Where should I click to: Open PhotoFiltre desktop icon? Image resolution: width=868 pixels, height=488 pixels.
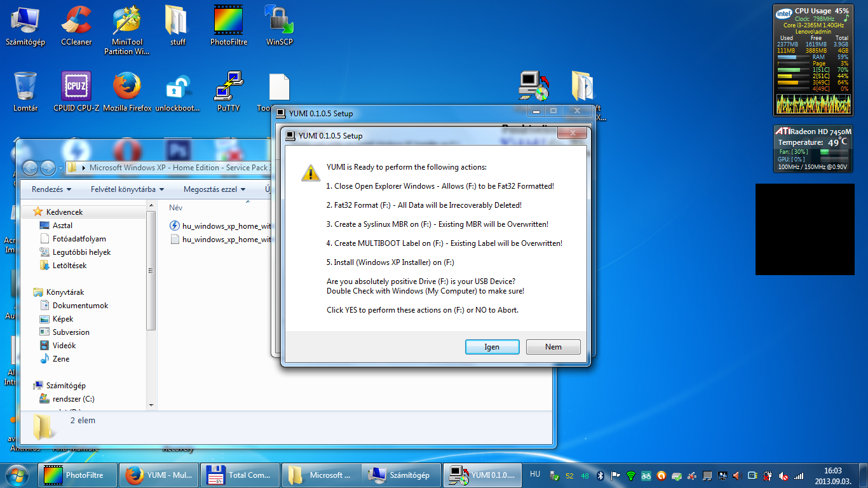click(x=228, y=25)
